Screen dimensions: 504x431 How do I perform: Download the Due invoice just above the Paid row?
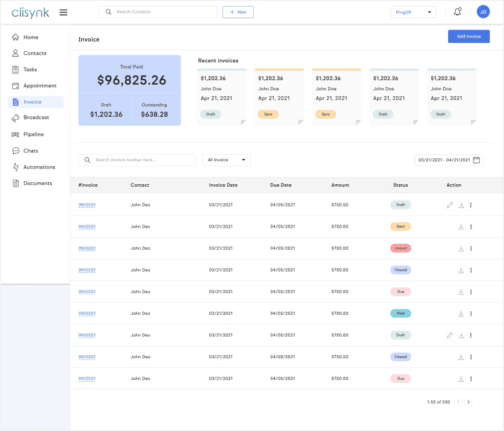(461, 292)
